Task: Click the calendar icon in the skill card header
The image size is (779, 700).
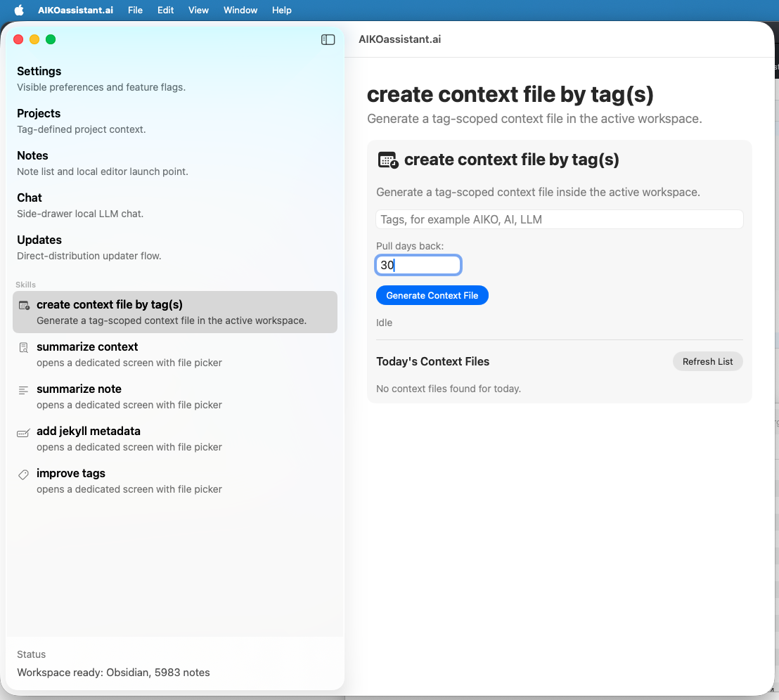Action: tap(387, 160)
